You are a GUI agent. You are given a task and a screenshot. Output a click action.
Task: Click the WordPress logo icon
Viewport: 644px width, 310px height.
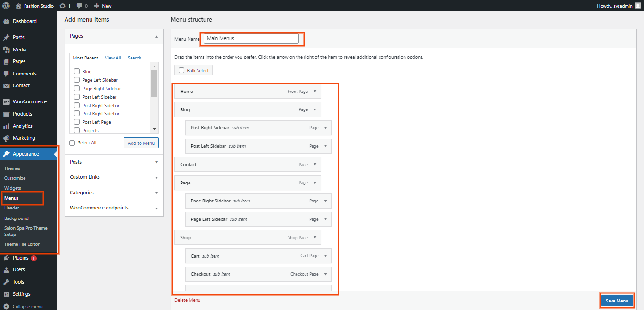tap(6, 6)
